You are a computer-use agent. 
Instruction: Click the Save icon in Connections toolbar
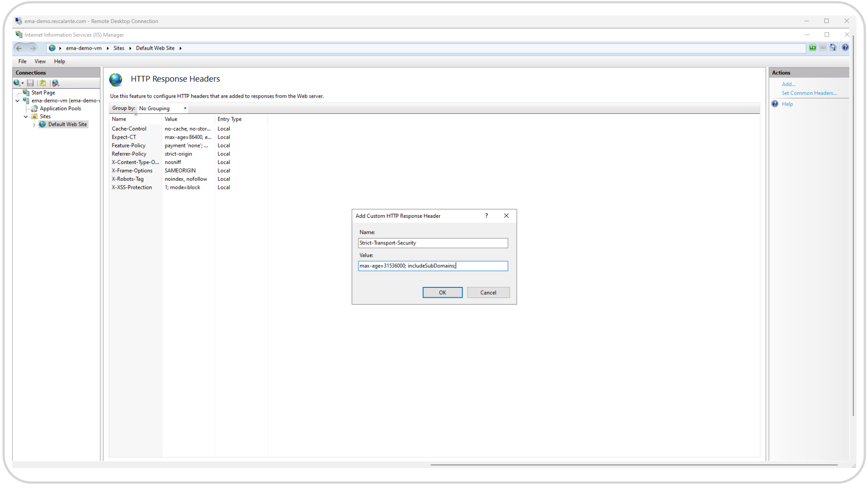(30, 83)
